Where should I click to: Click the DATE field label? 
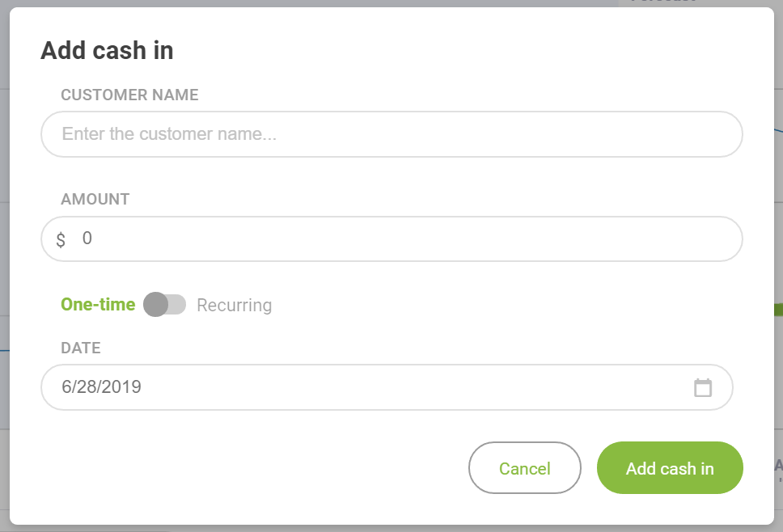(x=81, y=348)
